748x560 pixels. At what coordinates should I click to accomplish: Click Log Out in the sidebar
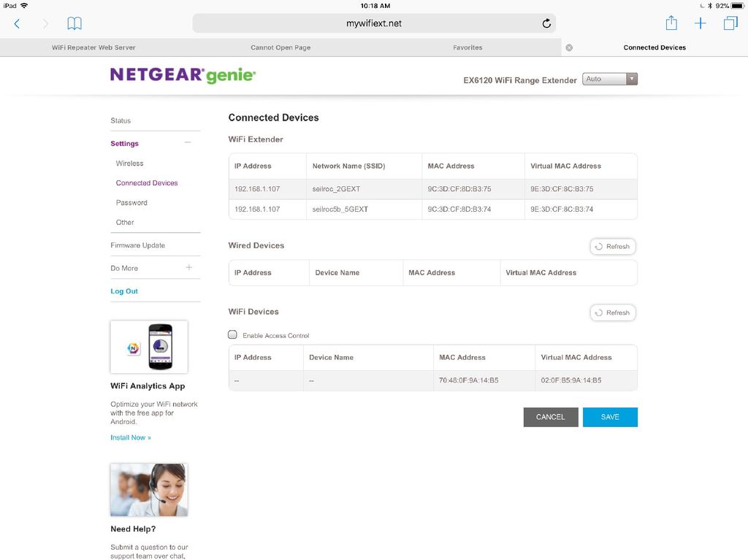(123, 291)
